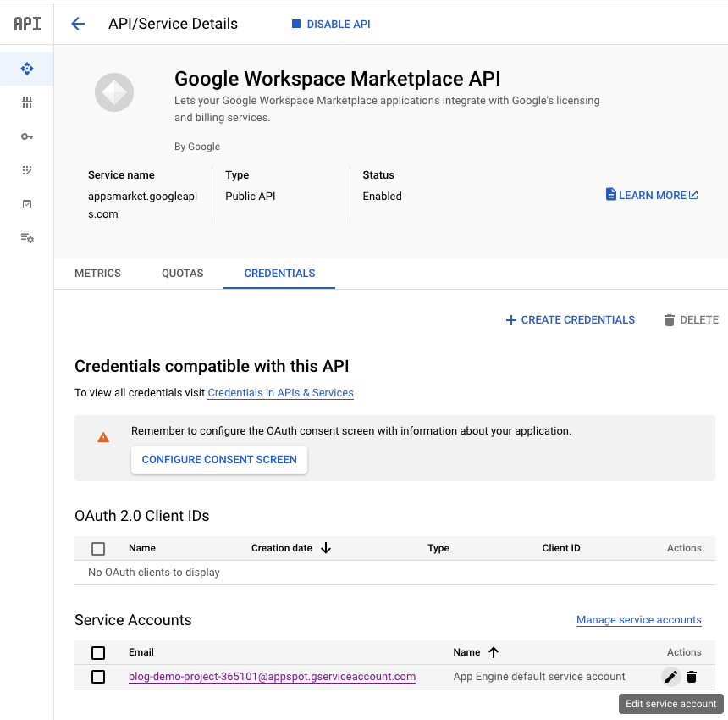The height and width of the screenshot is (720, 728).
Task: Open Manage service accounts link
Action: pos(639,620)
